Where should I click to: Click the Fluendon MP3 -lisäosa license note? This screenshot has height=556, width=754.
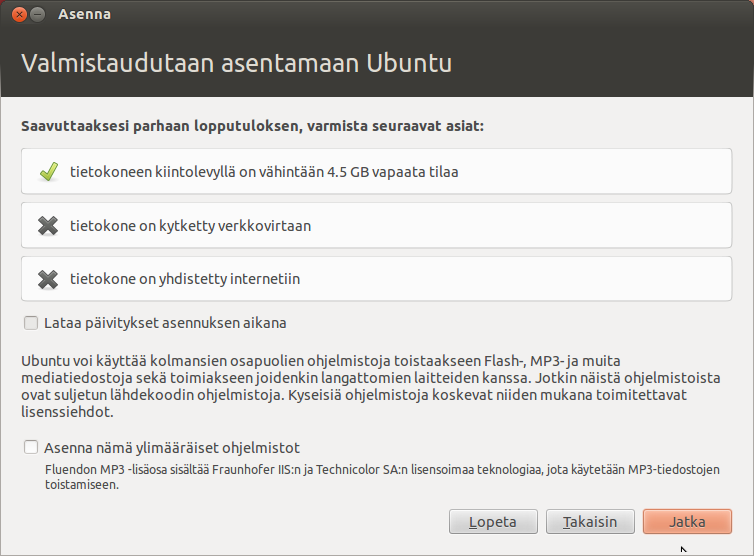click(382, 477)
